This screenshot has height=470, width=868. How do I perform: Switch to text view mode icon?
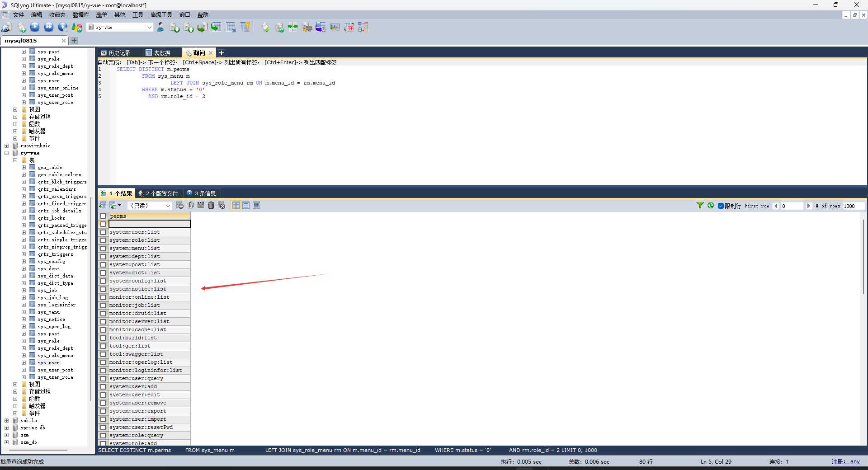click(256, 206)
